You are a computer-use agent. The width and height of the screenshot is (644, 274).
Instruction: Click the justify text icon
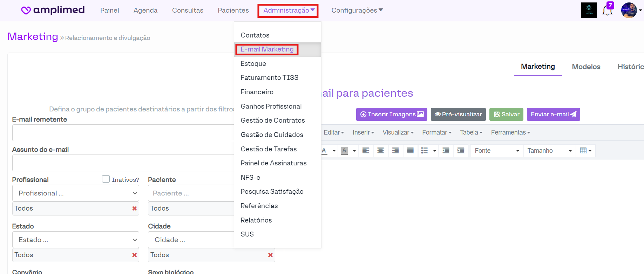coord(410,151)
